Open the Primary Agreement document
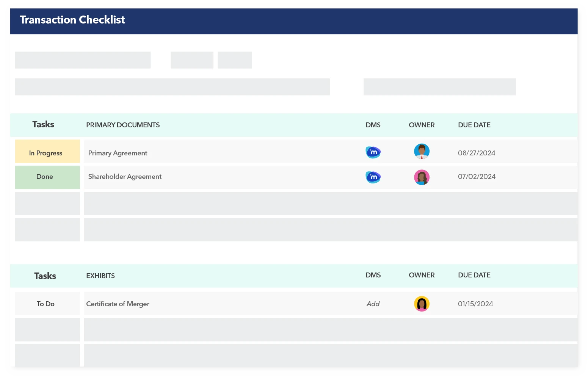This screenshot has width=588, height=379. point(118,153)
